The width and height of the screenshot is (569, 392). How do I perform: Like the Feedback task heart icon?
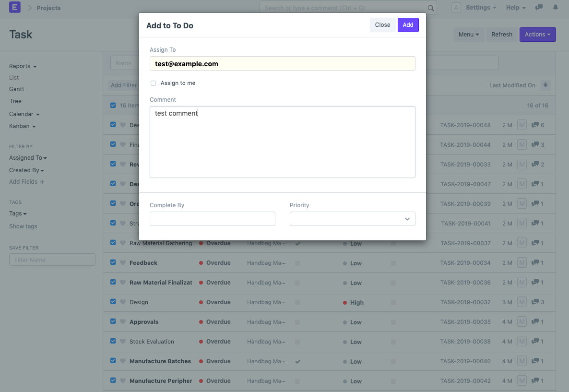point(122,263)
